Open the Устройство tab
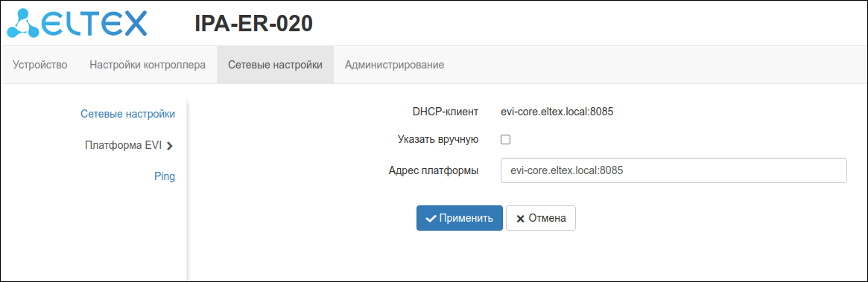Image resolution: width=868 pixels, height=282 pixels. [39, 65]
